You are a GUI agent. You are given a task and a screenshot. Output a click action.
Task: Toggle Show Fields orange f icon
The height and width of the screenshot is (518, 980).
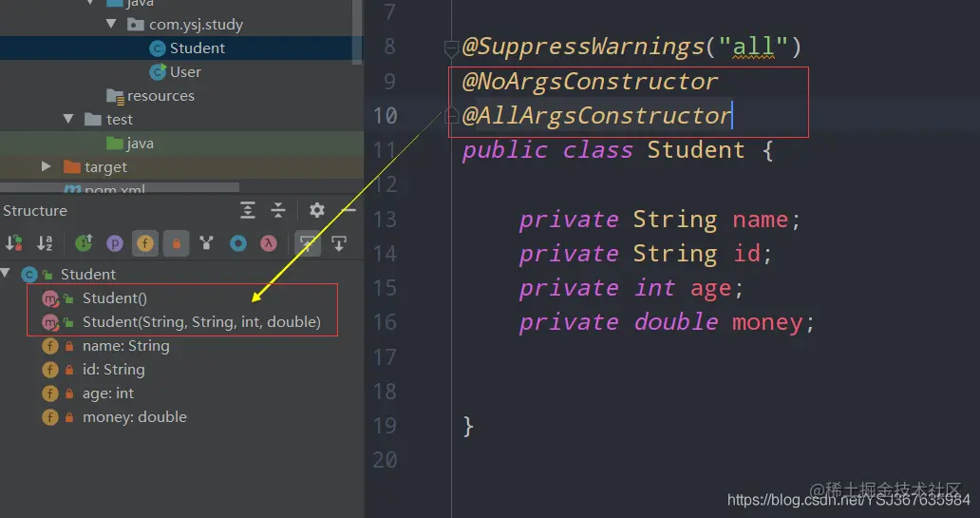tap(145, 243)
